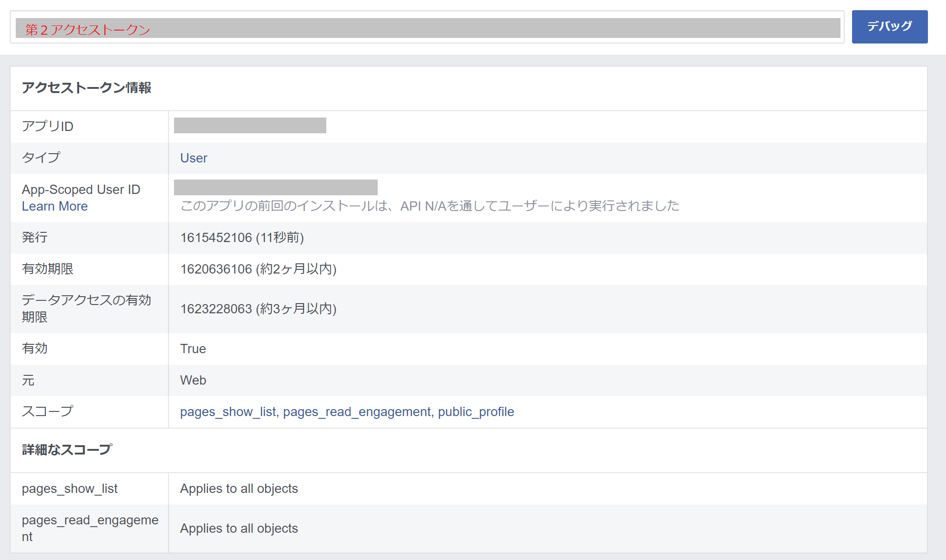Click the 有効期限 row label

[x=48, y=269]
